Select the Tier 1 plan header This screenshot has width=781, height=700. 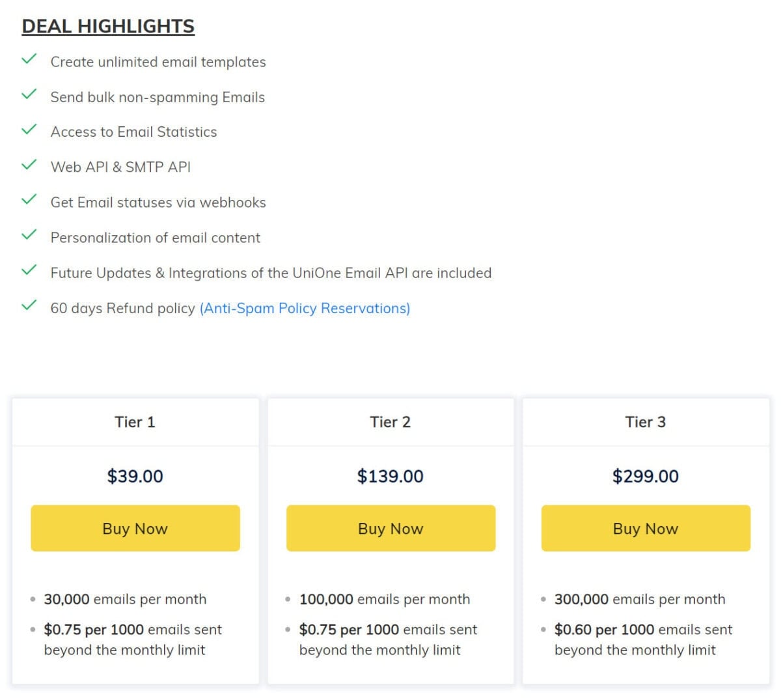pyautogui.click(x=135, y=421)
